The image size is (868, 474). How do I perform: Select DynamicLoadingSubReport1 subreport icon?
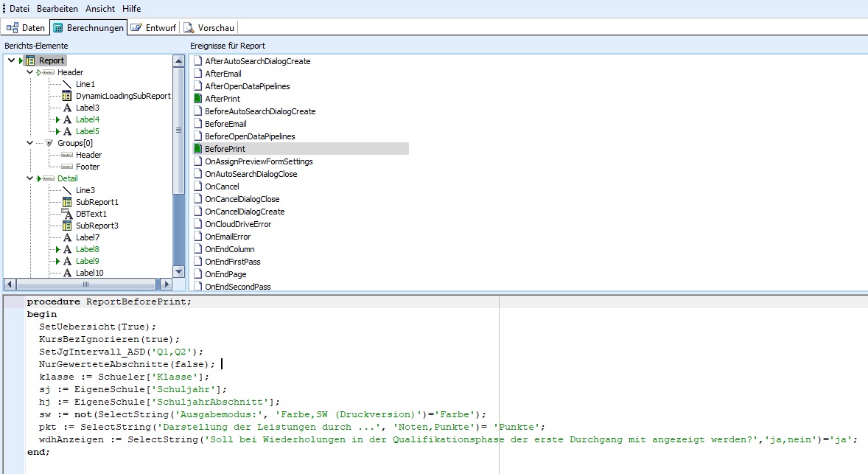[x=66, y=96]
